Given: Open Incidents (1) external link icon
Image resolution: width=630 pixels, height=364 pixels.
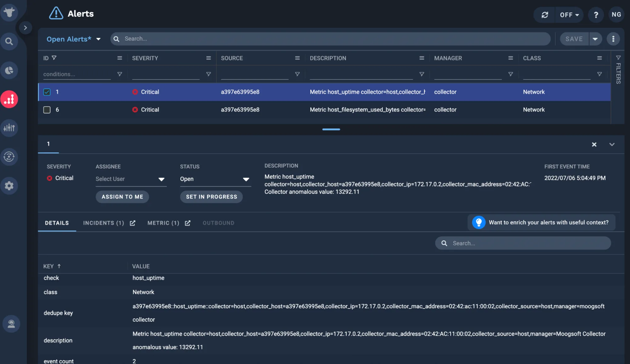Looking at the screenshot, I should tap(133, 223).
